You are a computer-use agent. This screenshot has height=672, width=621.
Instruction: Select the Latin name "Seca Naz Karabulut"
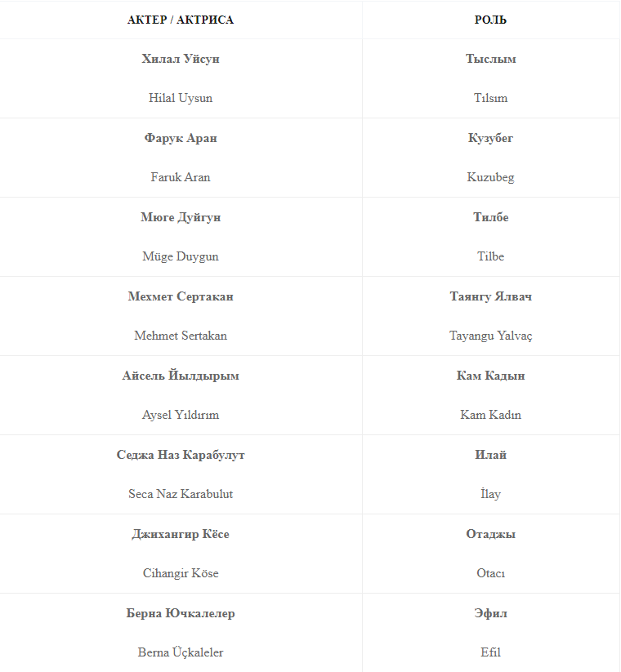181,494
